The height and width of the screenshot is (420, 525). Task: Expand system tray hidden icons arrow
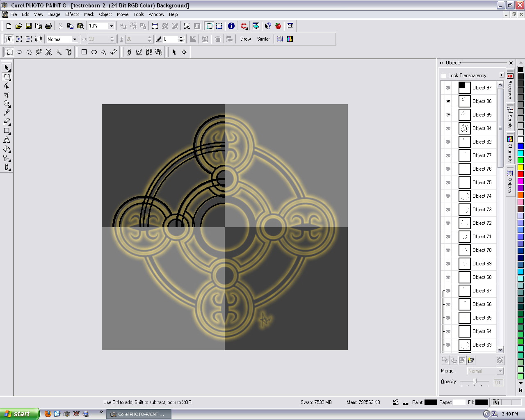[486, 414]
